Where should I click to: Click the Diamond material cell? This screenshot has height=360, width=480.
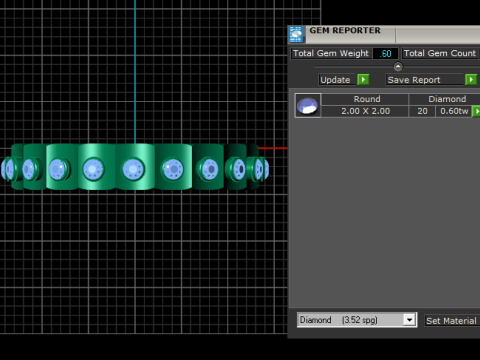[x=445, y=99]
